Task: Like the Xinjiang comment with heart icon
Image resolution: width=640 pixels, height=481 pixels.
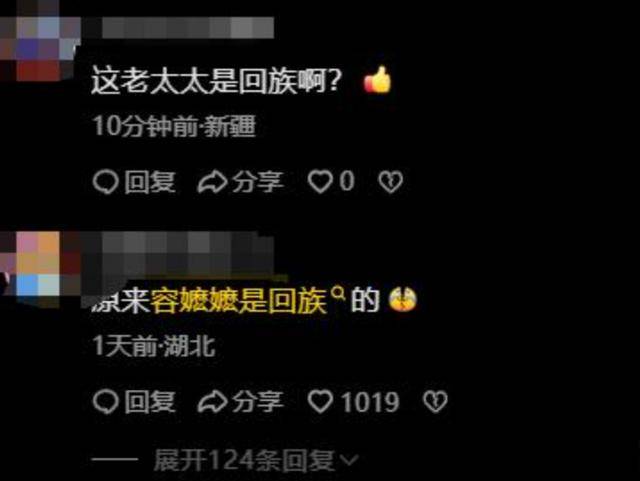Action: coord(320,182)
